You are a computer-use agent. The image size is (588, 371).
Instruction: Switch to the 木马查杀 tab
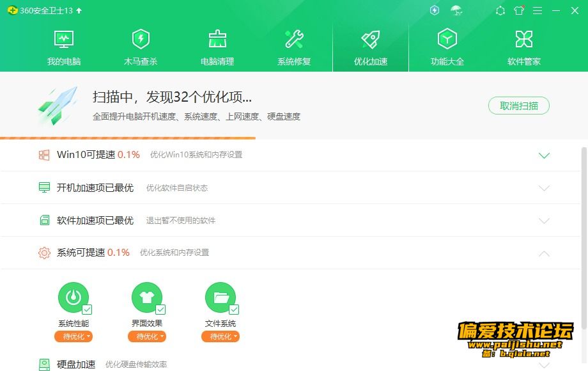coord(141,47)
